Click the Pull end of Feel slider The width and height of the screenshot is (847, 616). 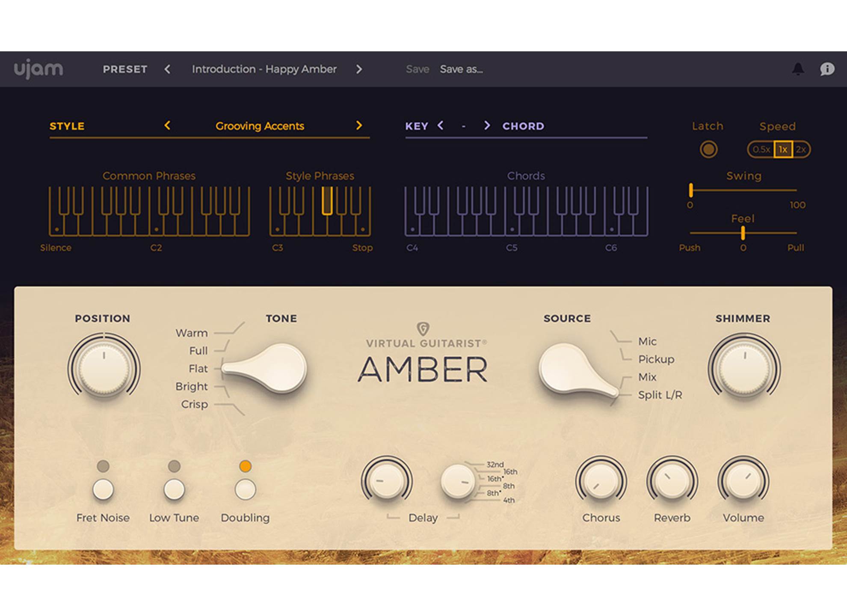pyautogui.click(x=796, y=248)
